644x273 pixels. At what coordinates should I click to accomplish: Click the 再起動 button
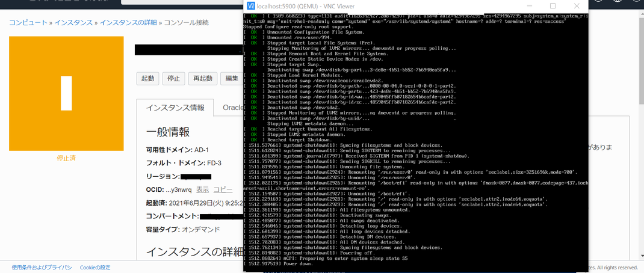[x=203, y=78]
